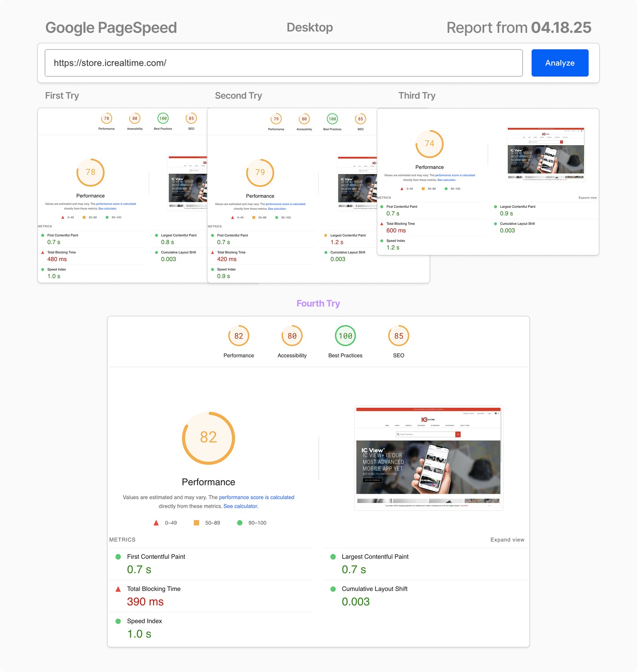The image size is (637, 672).
Task: Click the red Total Blocking Time warning triangle
Action: pyautogui.click(x=118, y=589)
